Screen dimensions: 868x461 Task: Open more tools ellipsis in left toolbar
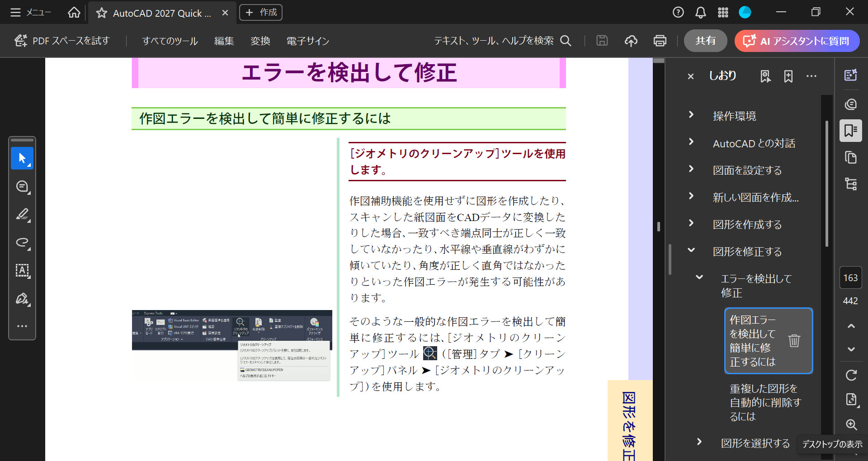(x=22, y=326)
